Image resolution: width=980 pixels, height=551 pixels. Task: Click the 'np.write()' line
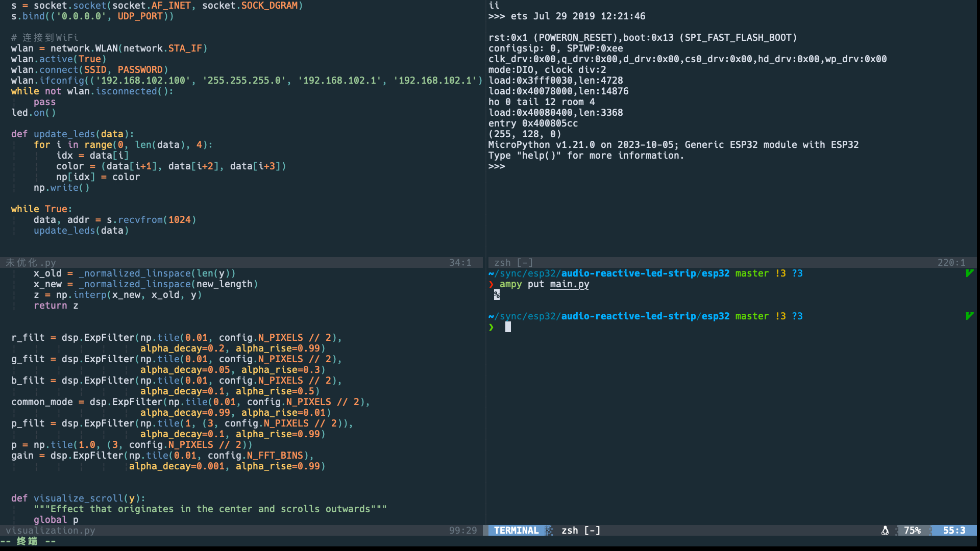click(x=62, y=188)
